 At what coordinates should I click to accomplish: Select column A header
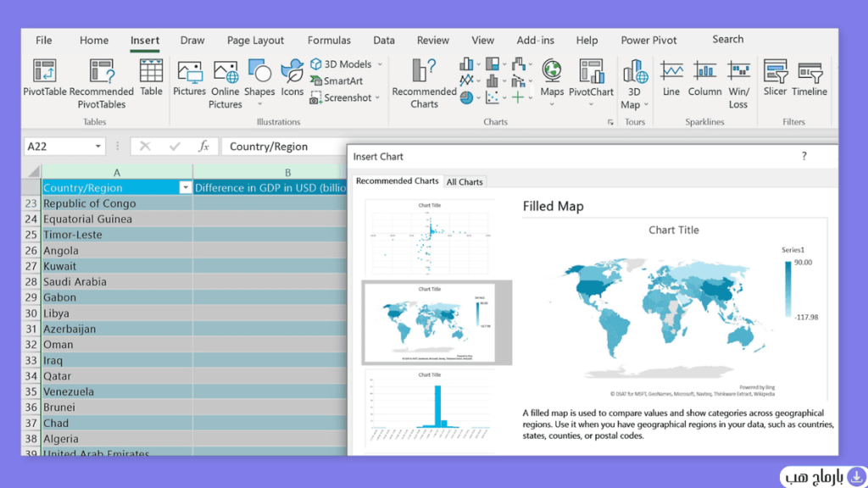[117, 173]
